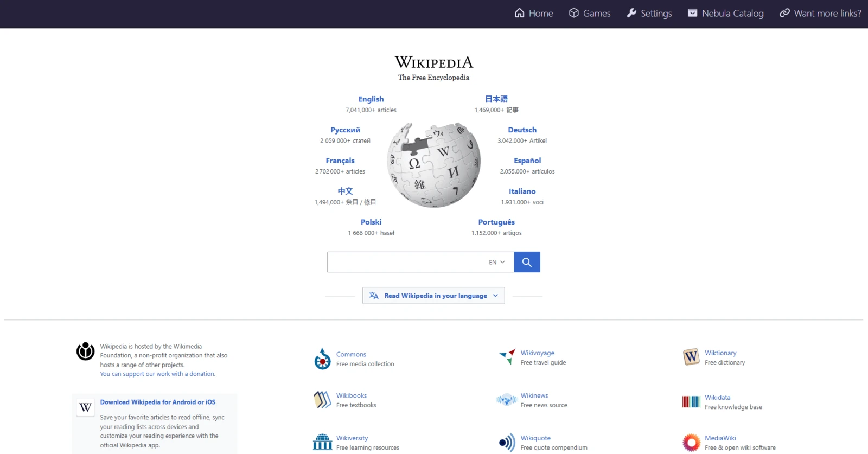Click '7,041,000+ articles' text
This screenshot has height=454, width=868.
click(371, 110)
